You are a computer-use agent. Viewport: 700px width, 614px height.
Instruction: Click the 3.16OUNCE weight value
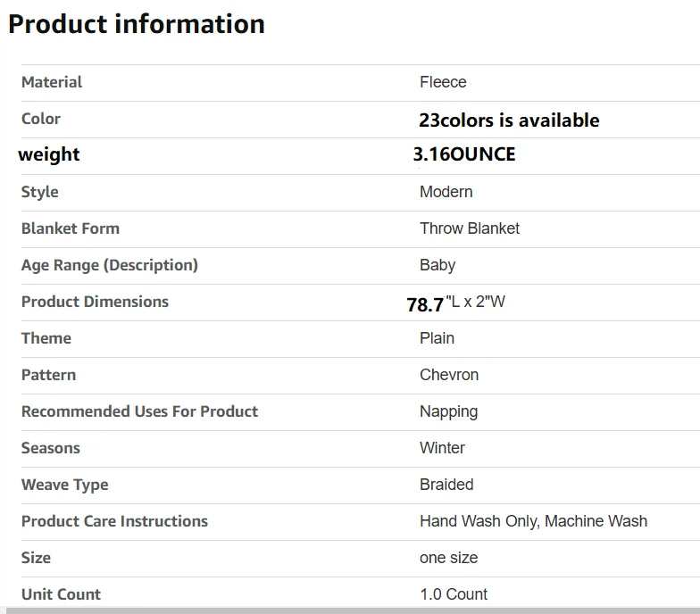click(464, 153)
